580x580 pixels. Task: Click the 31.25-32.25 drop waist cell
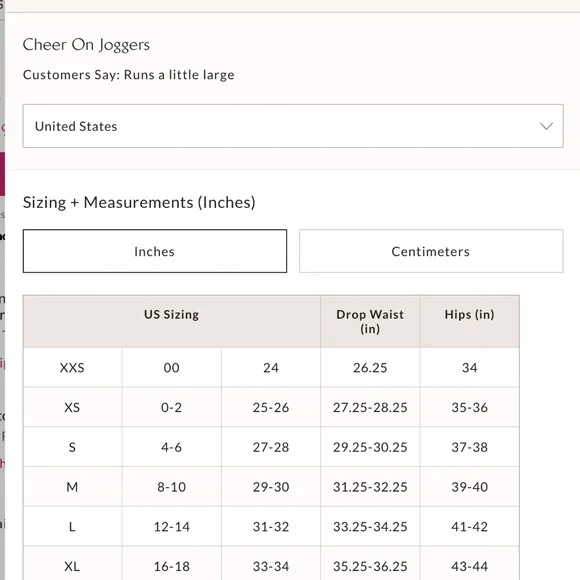click(x=370, y=487)
